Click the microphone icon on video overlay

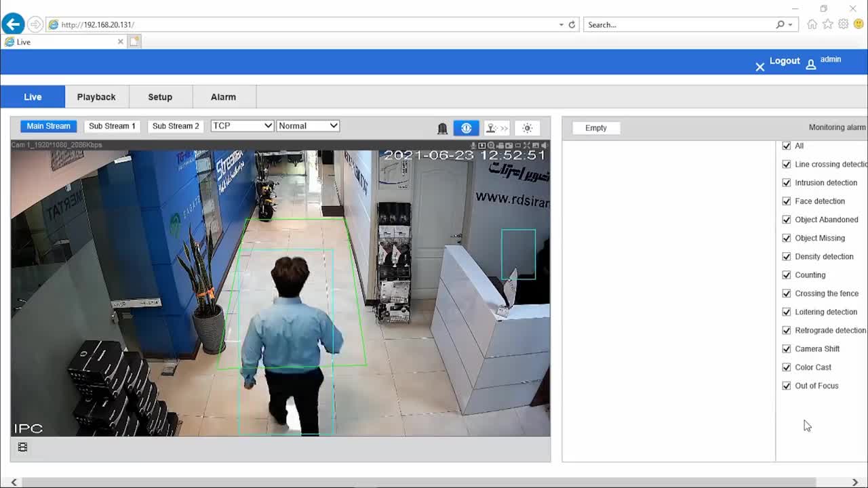473,146
